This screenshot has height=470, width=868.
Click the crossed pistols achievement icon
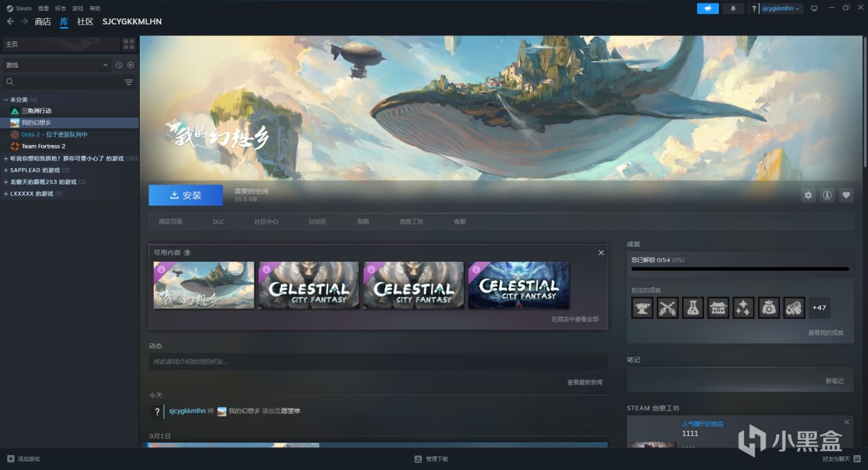[667, 308]
